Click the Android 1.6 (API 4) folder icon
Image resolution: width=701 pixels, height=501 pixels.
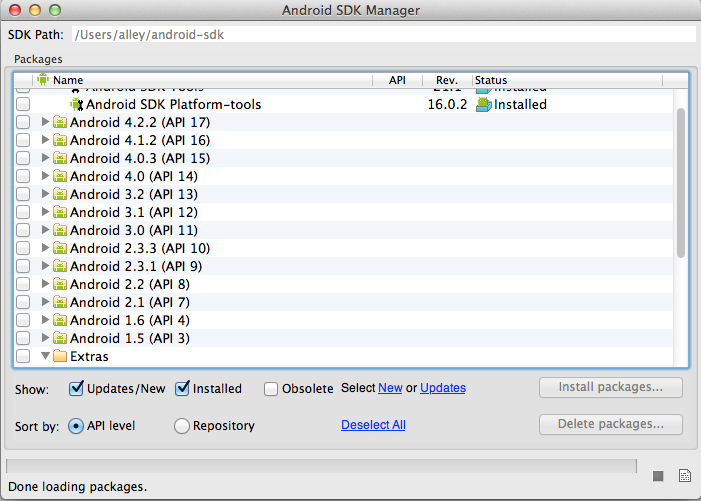60,320
